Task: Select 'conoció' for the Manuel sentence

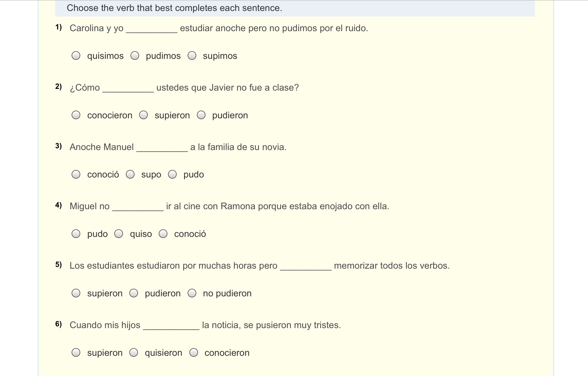Action: (x=76, y=174)
